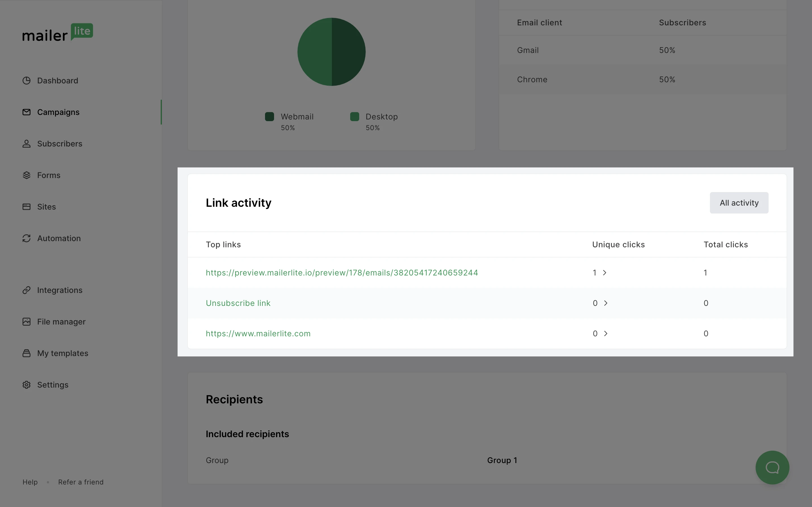Click the File manager image icon
Screen dimensions: 812x507
tap(27, 322)
